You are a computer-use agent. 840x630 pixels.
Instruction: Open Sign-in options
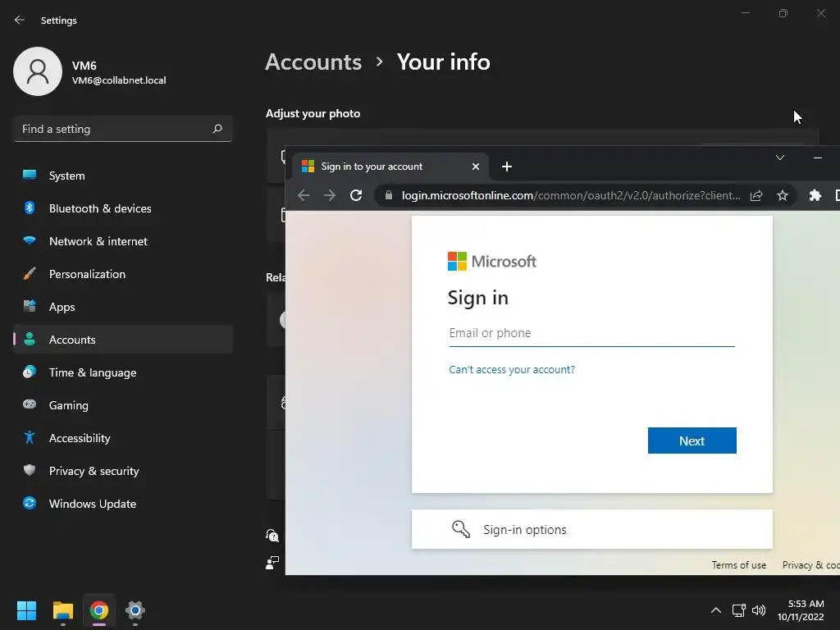click(x=591, y=529)
